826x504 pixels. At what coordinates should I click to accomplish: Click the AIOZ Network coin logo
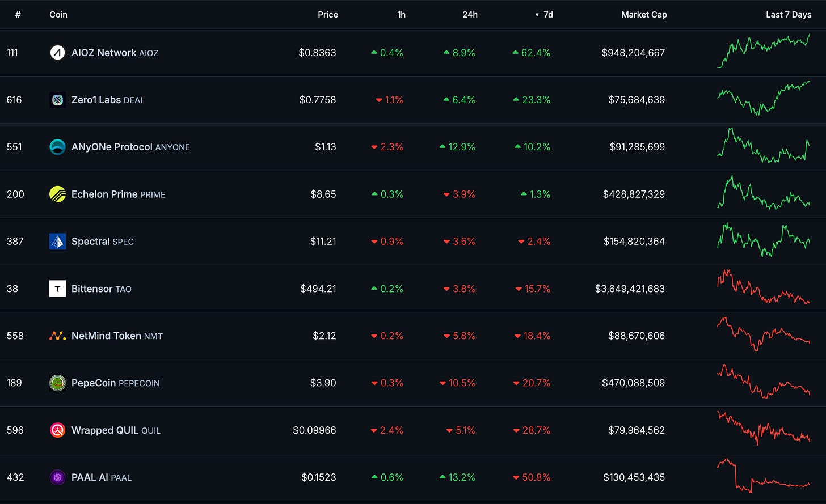coord(57,53)
